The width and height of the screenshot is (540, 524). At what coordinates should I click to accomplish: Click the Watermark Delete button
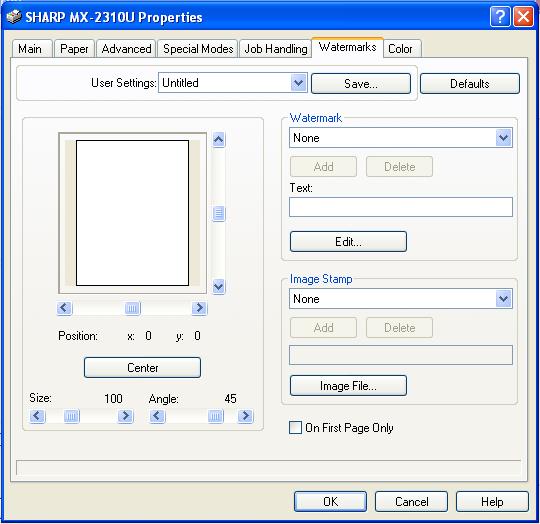pos(399,167)
